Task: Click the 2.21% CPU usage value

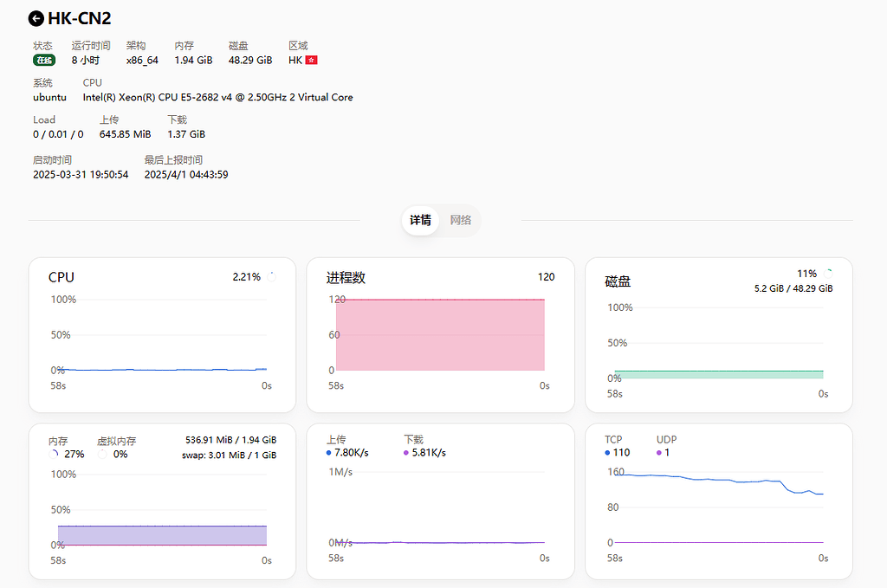Action: (247, 276)
